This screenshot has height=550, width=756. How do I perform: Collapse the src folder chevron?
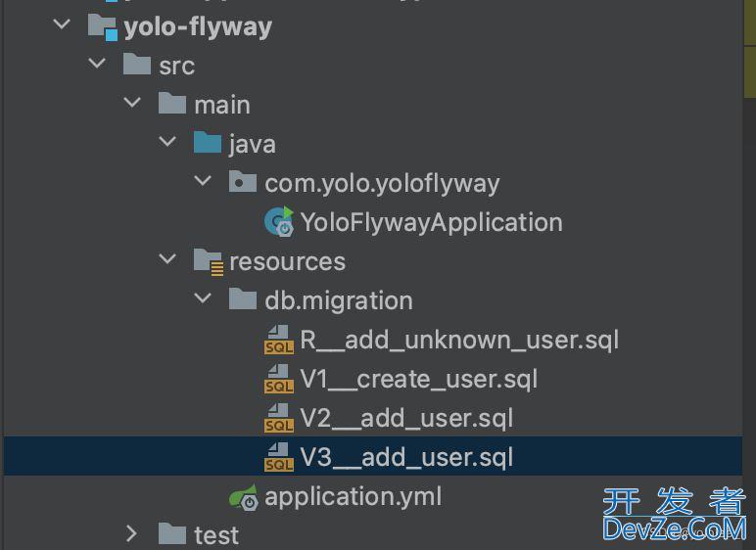point(97,63)
